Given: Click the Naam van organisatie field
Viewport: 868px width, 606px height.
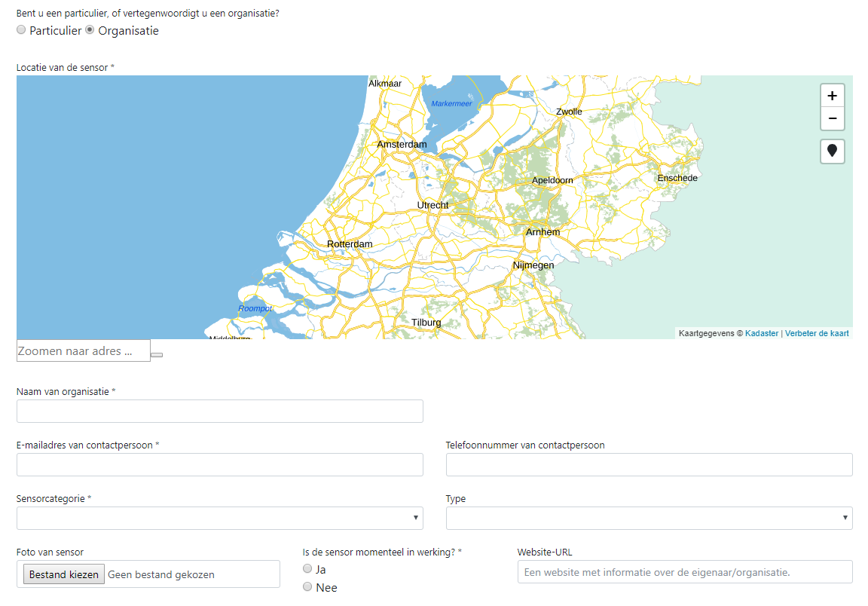Looking at the screenshot, I should (x=219, y=411).
